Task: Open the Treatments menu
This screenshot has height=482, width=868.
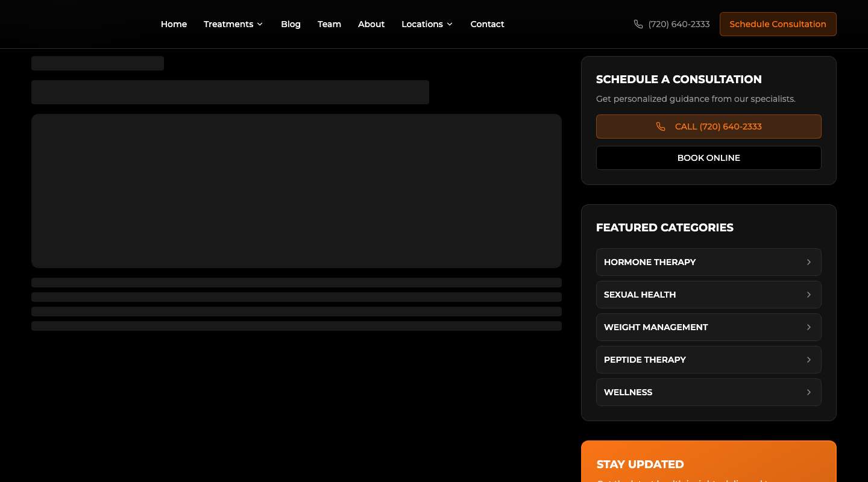Action: pyautogui.click(x=233, y=24)
